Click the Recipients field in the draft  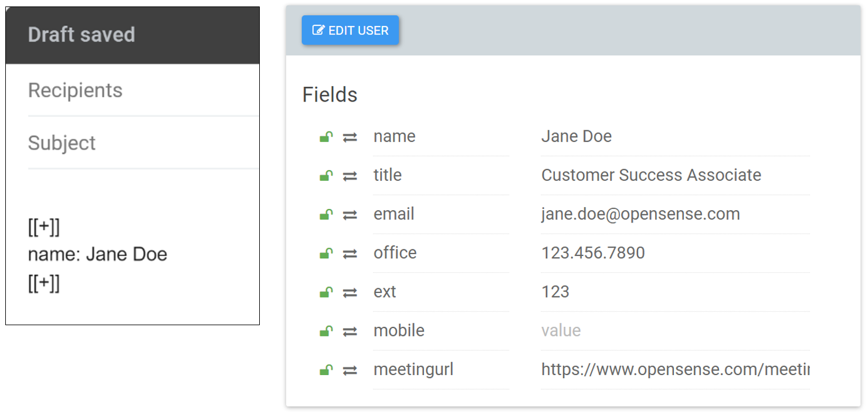pyautogui.click(x=144, y=90)
